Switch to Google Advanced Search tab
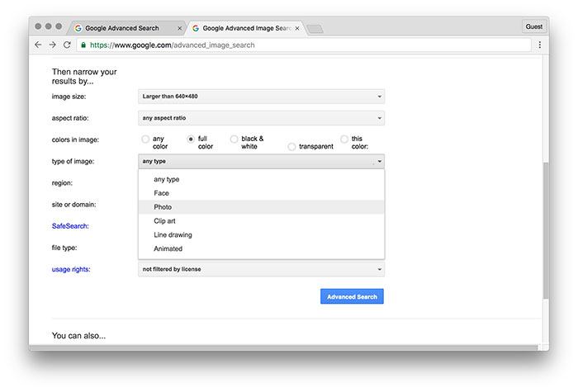The image size is (578, 392). click(x=124, y=28)
